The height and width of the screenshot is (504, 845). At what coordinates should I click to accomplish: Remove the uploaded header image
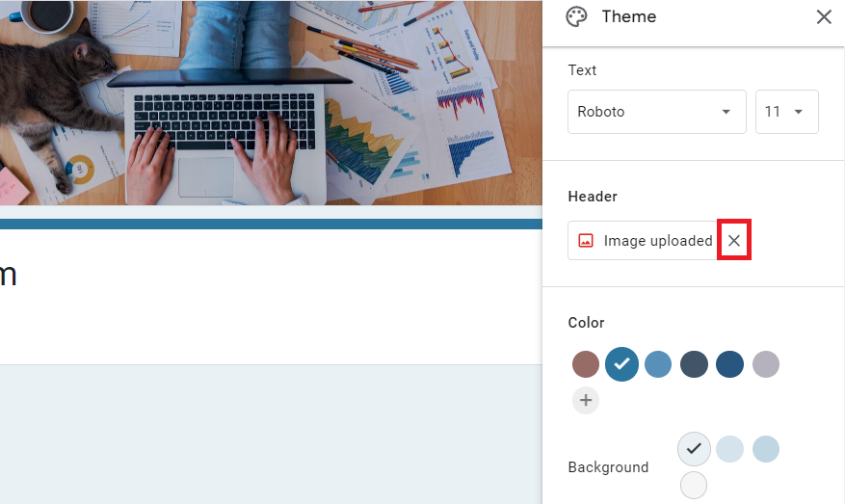click(x=733, y=240)
